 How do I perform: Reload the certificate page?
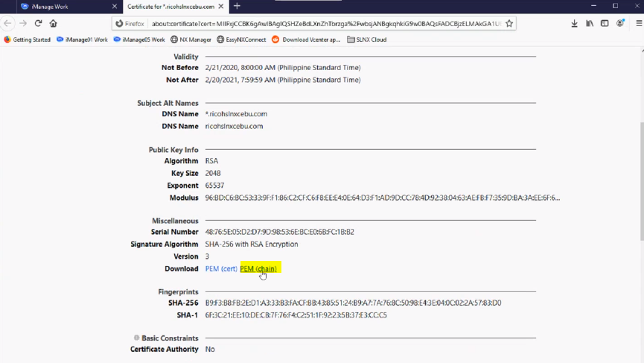pos(38,23)
